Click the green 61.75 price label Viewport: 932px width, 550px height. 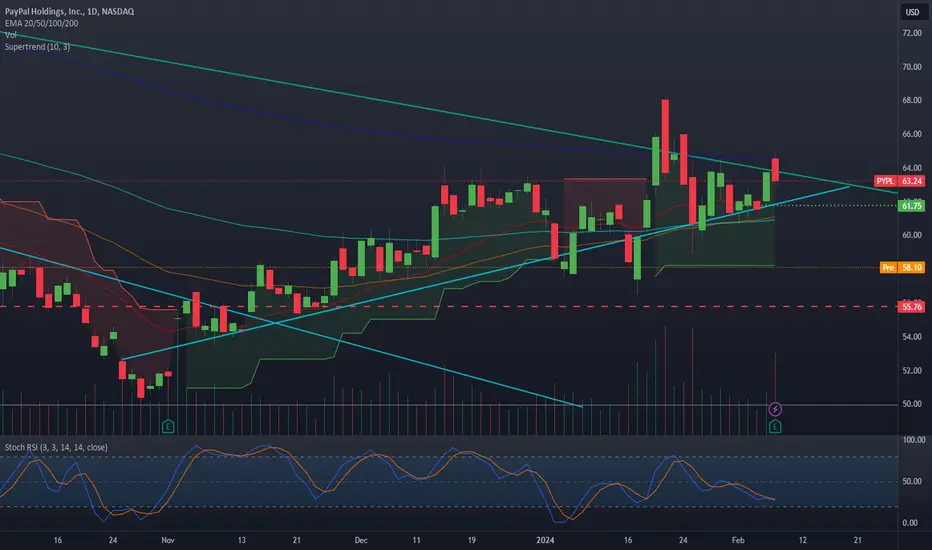coord(912,206)
